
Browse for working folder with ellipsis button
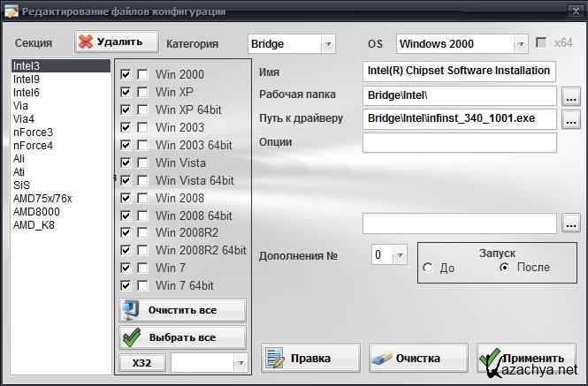(570, 95)
